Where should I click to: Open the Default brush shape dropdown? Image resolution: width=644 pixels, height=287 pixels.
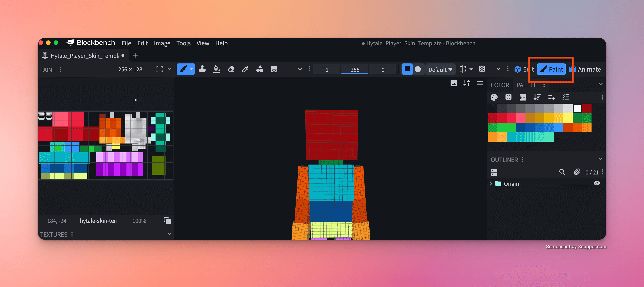tap(440, 69)
